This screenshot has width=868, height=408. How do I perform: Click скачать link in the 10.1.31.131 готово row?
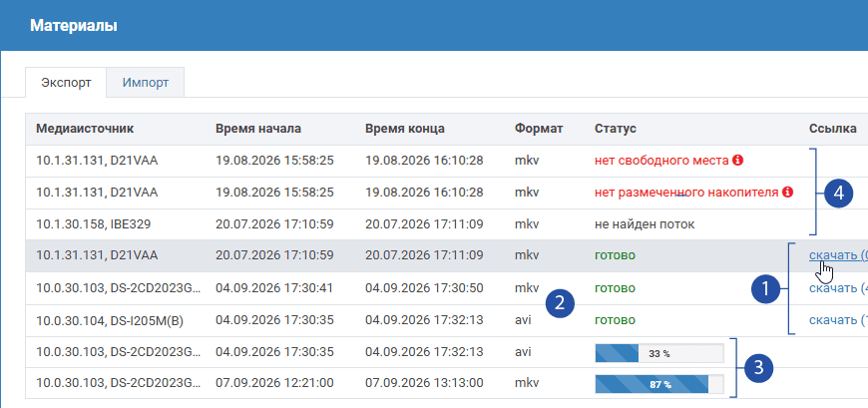tap(838, 255)
